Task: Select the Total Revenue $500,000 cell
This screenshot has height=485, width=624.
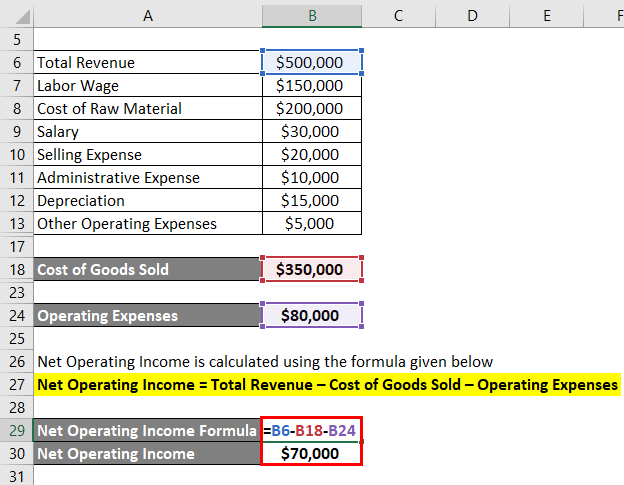Action: coord(311,62)
